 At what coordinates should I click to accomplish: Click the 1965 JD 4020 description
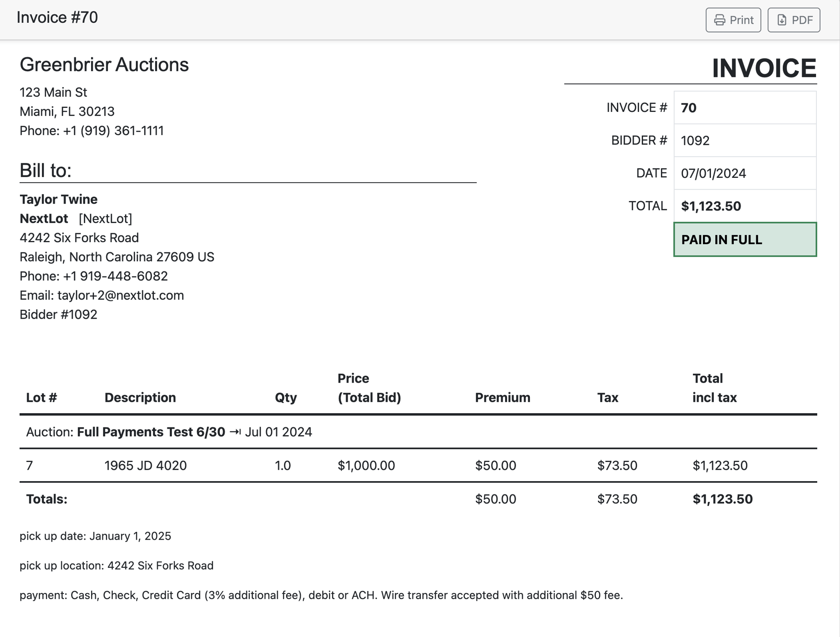click(145, 465)
